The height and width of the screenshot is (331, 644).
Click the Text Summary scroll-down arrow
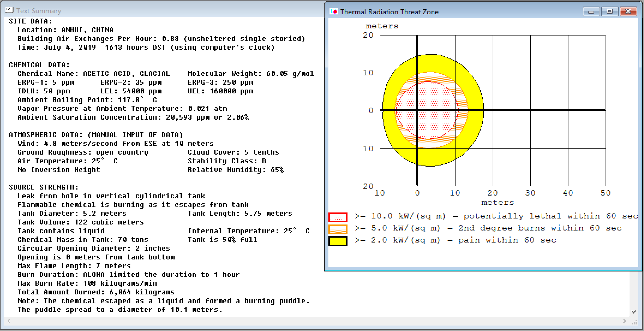click(634, 312)
